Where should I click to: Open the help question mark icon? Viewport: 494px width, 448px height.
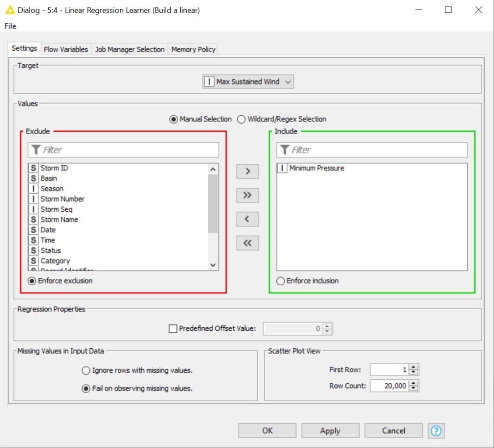coord(436,430)
